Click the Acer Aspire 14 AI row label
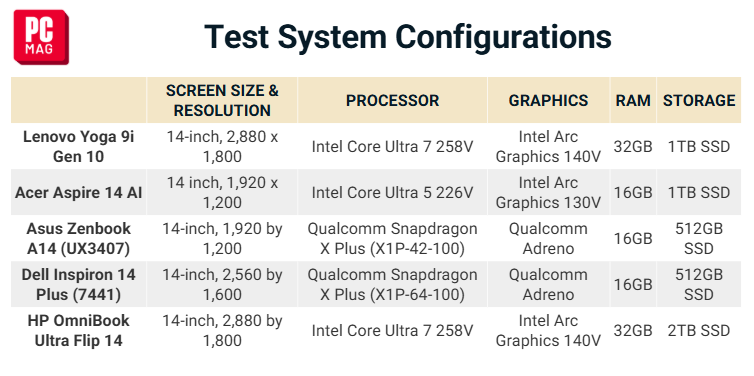The height and width of the screenshot is (376, 754). point(78,192)
